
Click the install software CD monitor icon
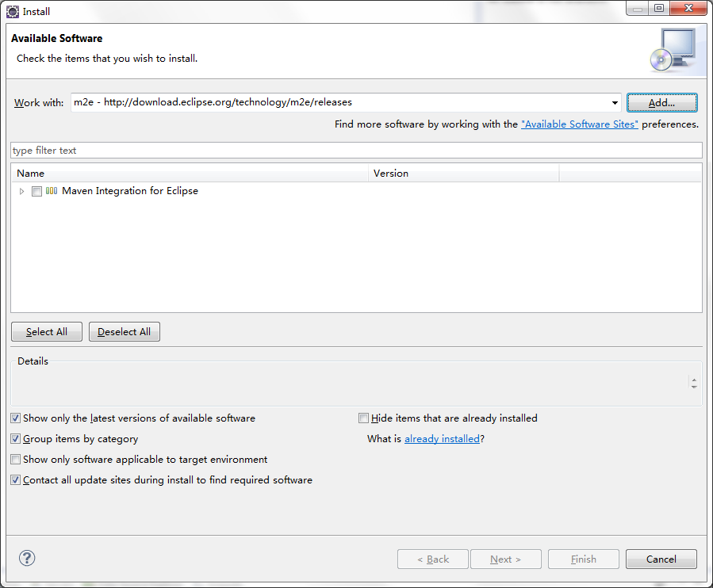click(x=672, y=50)
